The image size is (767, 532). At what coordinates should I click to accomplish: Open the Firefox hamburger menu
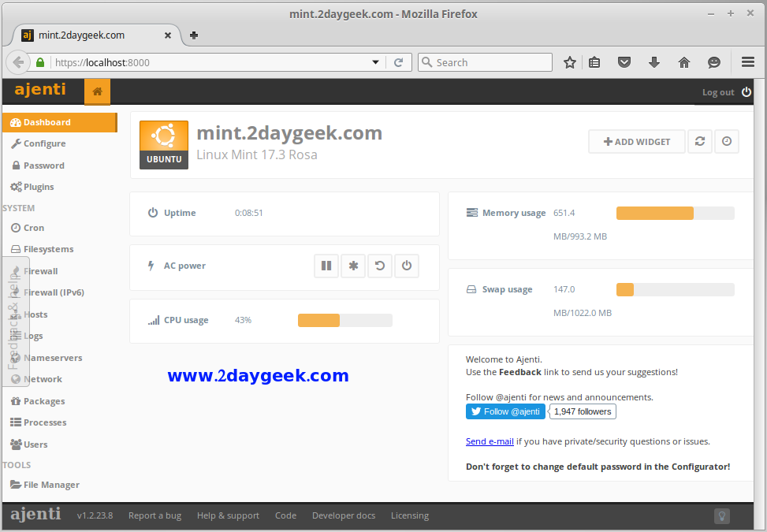tap(748, 62)
